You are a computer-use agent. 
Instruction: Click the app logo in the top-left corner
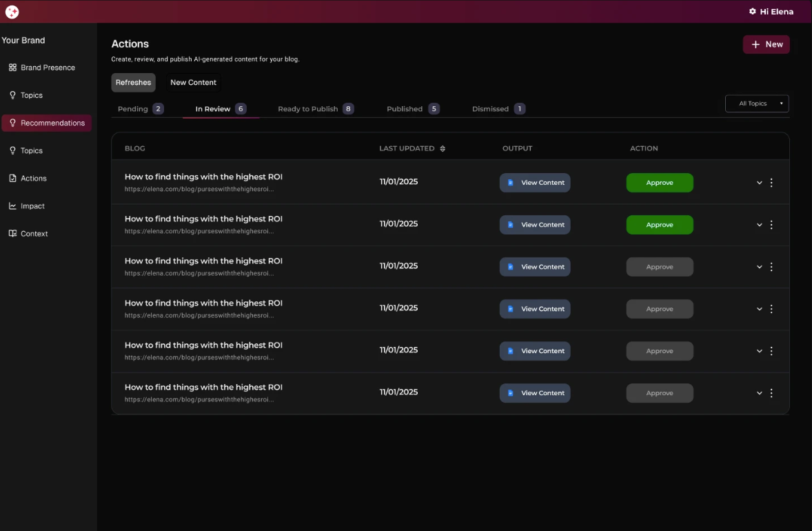tap(12, 11)
